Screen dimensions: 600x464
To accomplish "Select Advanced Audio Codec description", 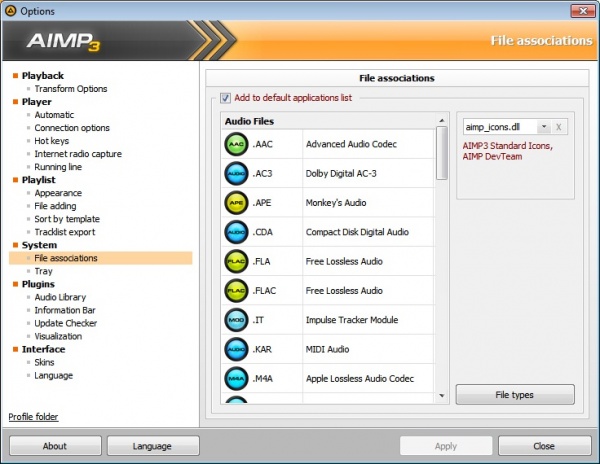I will tap(351, 144).
